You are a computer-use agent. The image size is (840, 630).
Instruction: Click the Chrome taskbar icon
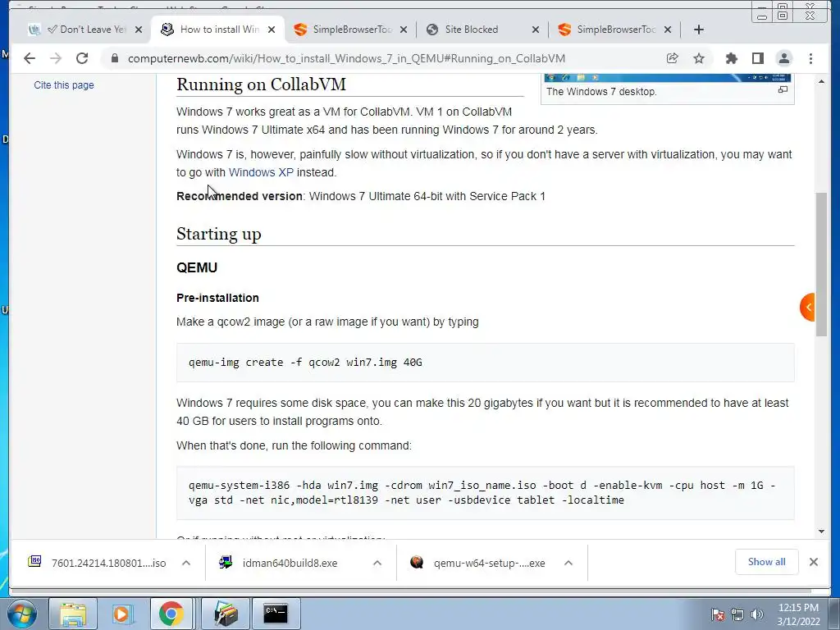pyautogui.click(x=171, y=614)
